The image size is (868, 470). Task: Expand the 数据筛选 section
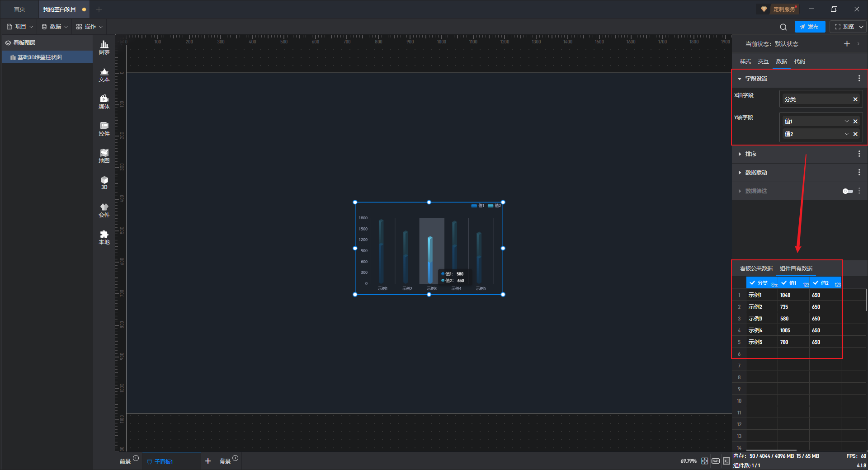coord(740,191)
